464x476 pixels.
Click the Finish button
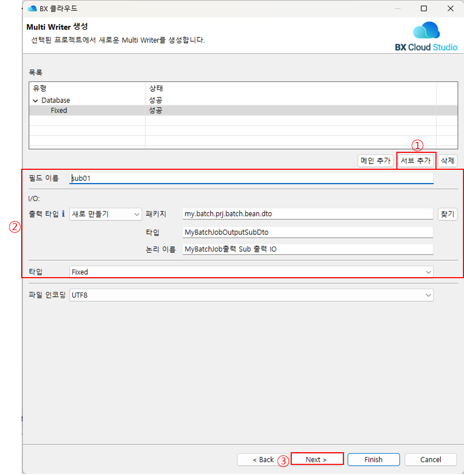click(373, 460)
